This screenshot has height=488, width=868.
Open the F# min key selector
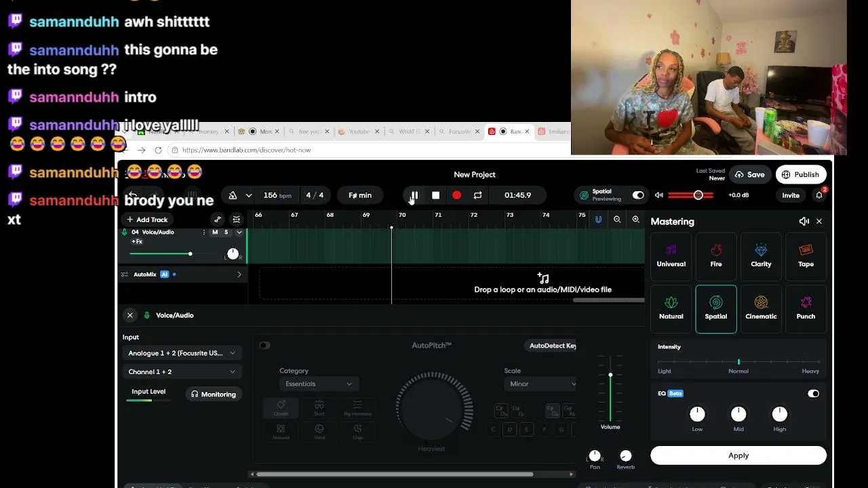point(360,195)
